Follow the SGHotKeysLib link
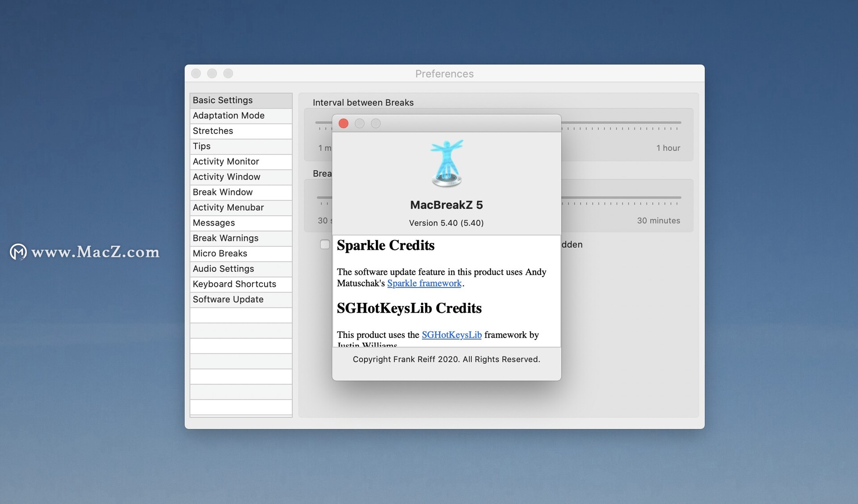Screen dimensions: 858x504 (x=451, y=335)
